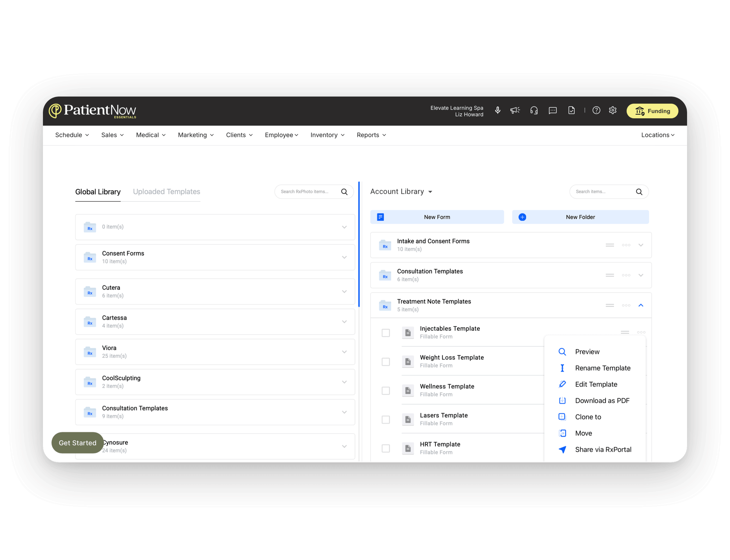Expand the Cutera folder
The image size is (730, 560).
(344, 292)
